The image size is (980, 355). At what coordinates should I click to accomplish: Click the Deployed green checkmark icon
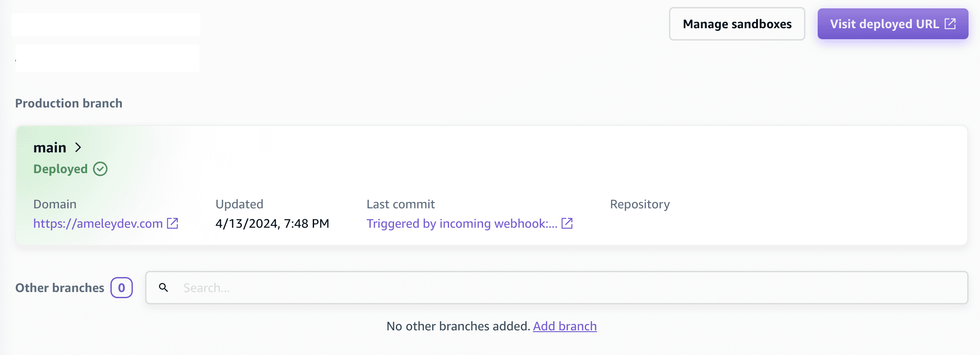tap(100, 169)
